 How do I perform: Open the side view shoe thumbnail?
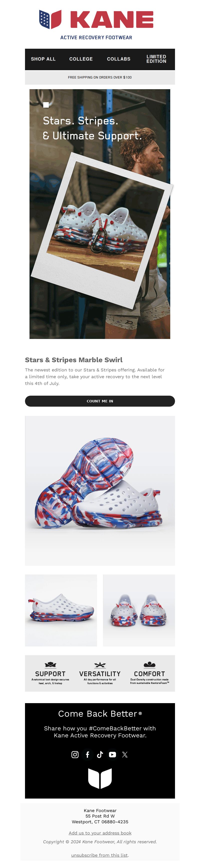pyautogui.click(x=61, y=610)
